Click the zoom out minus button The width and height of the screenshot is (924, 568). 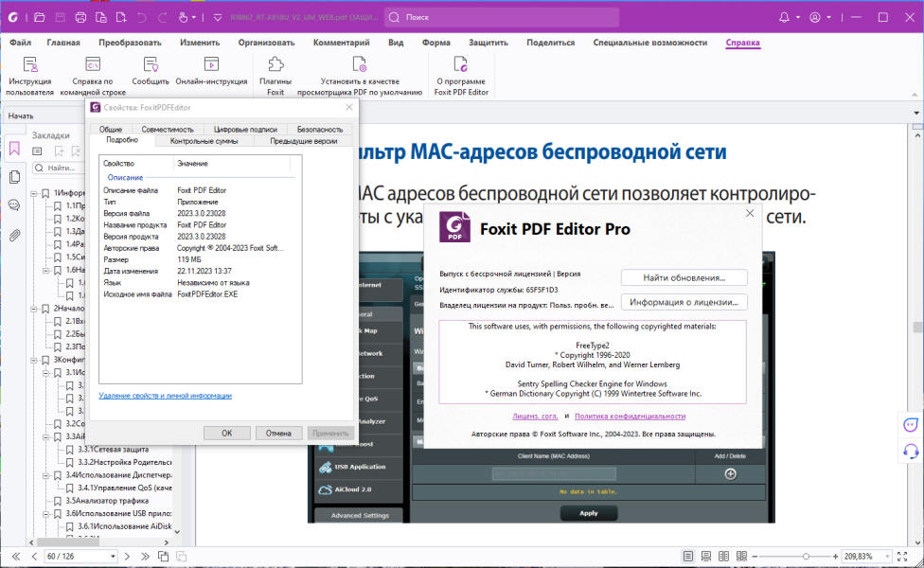[755, 557]
